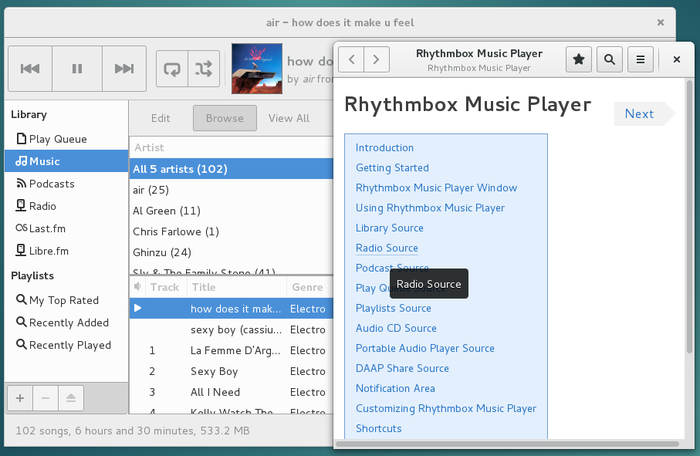Viewport: 700px width, 456px height.
Task: Sort by Track column header
Action: (x=165, y=287)
